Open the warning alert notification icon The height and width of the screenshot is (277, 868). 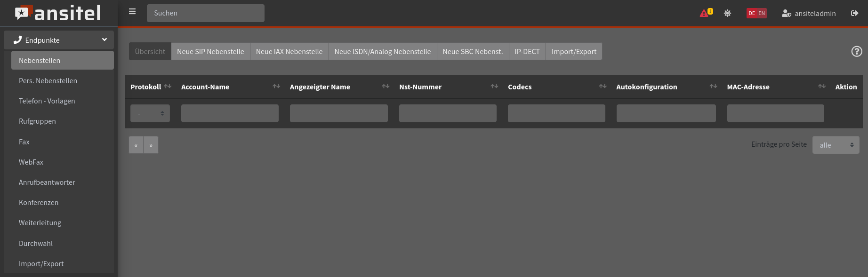(705, 13)
